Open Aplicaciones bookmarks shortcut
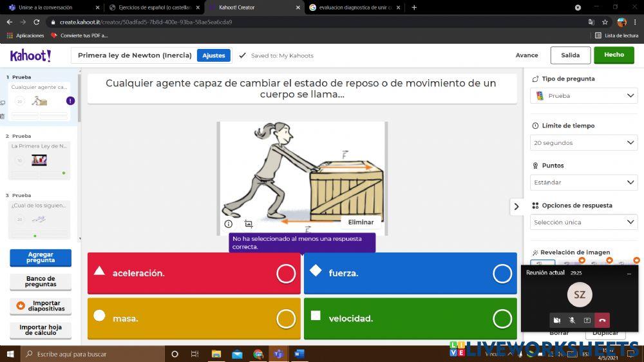This screenshot has width=644, height=362. pyautogui.click(x=26, y=35)
